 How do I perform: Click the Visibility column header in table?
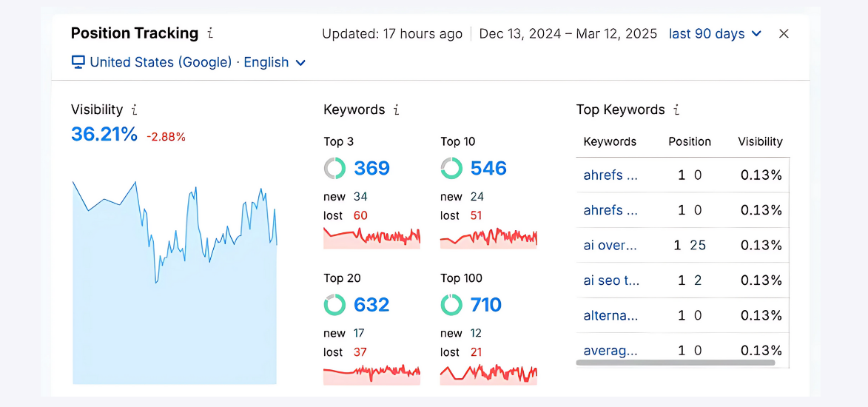click(x=760, y=141)
